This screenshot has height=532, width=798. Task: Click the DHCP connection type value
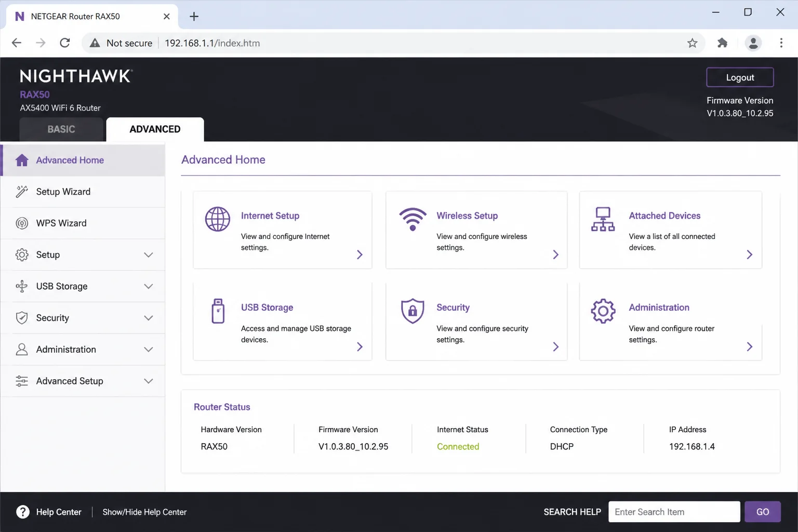562,447
